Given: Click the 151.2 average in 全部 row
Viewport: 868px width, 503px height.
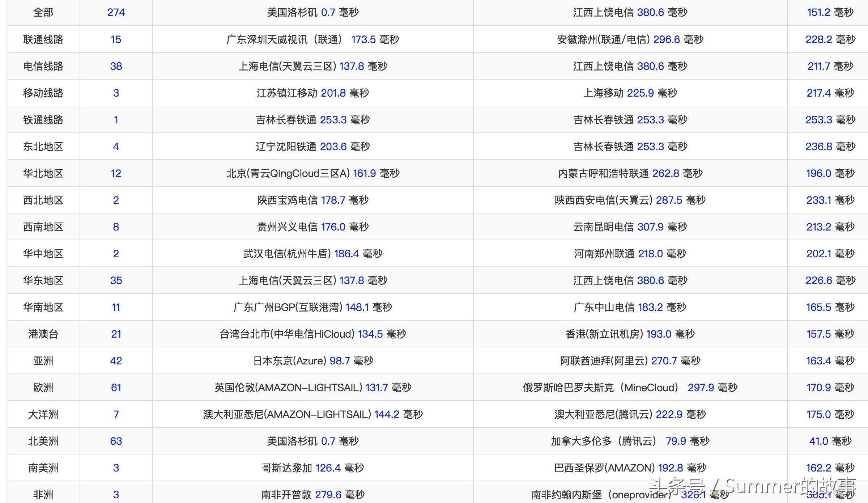Looking at the screenshot, I should pos(818,12).
